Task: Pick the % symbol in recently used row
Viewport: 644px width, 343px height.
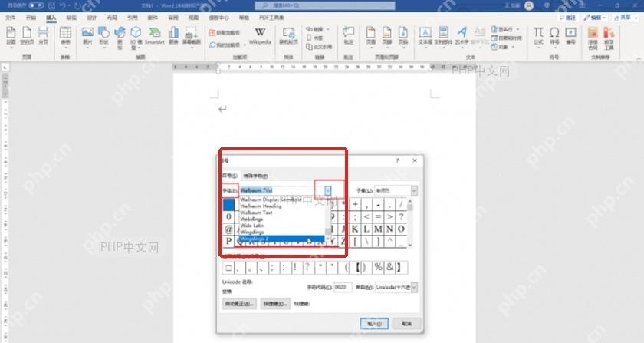Action: (x=378, y=268)
